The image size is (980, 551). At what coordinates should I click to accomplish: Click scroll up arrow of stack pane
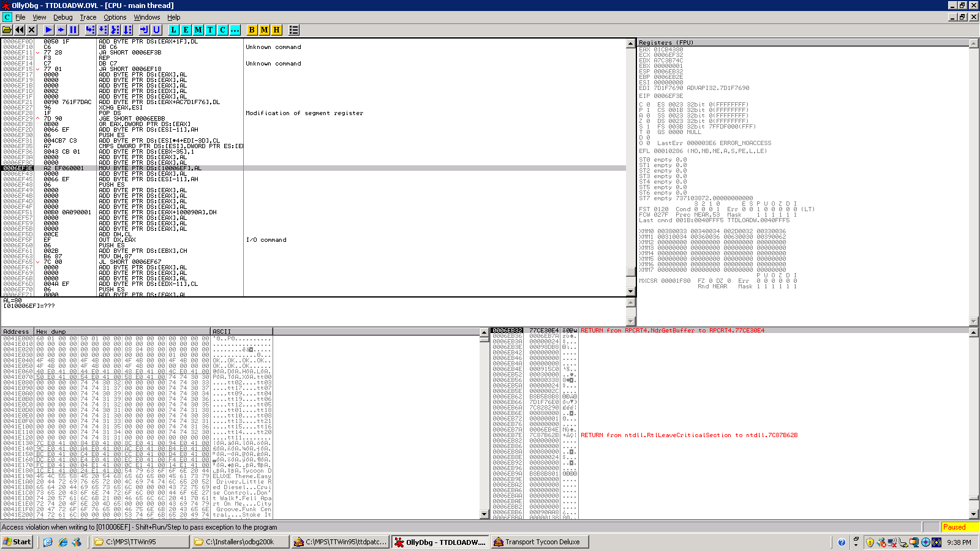click(x=974, y=332)
